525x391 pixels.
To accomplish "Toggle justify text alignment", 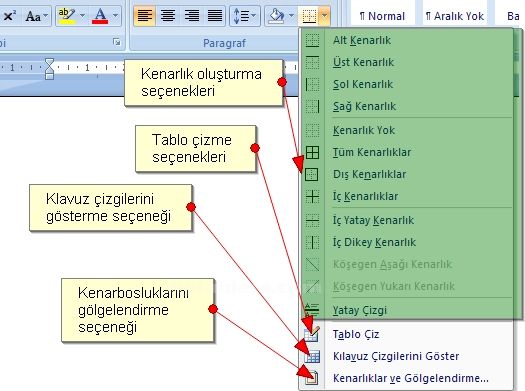I will (x=215, y=16).
